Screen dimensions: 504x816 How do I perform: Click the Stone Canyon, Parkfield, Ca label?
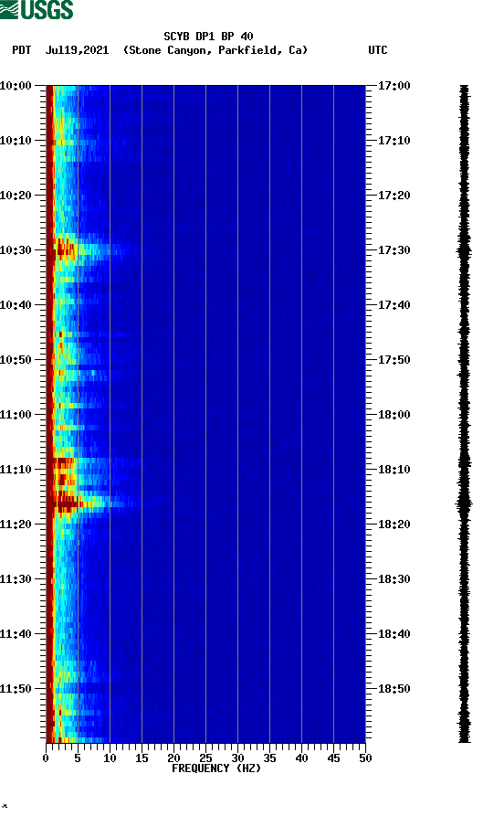click(x=215, y=50)
